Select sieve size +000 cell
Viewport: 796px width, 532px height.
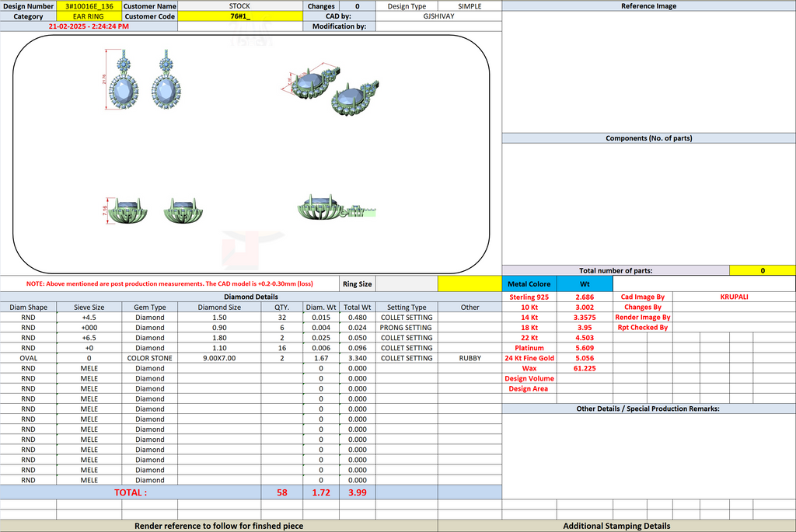pyautogui.click(x=89, y=328)
